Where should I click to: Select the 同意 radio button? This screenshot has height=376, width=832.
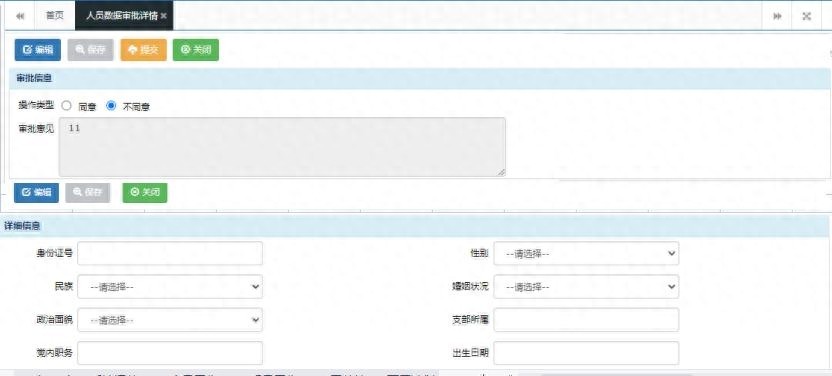coord(66,106)
